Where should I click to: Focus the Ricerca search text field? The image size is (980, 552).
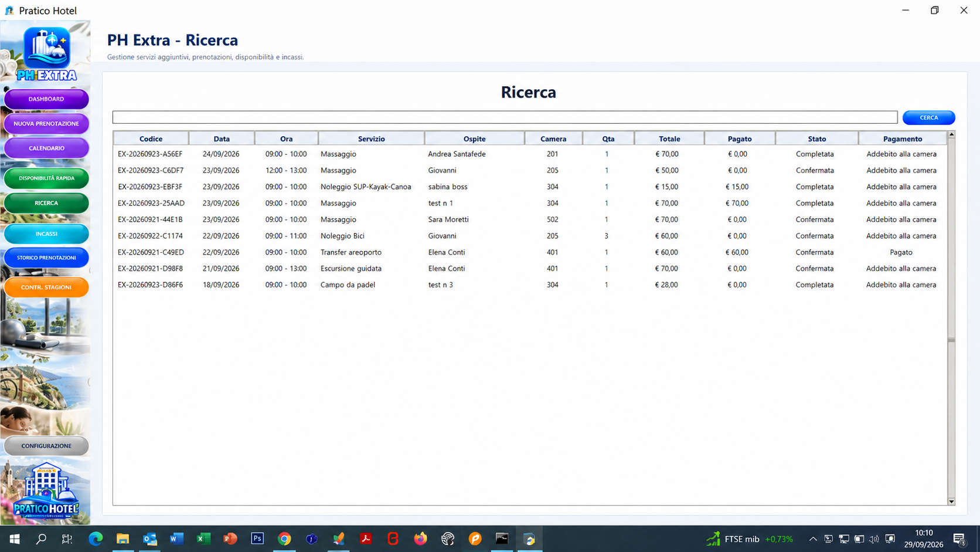505,117
